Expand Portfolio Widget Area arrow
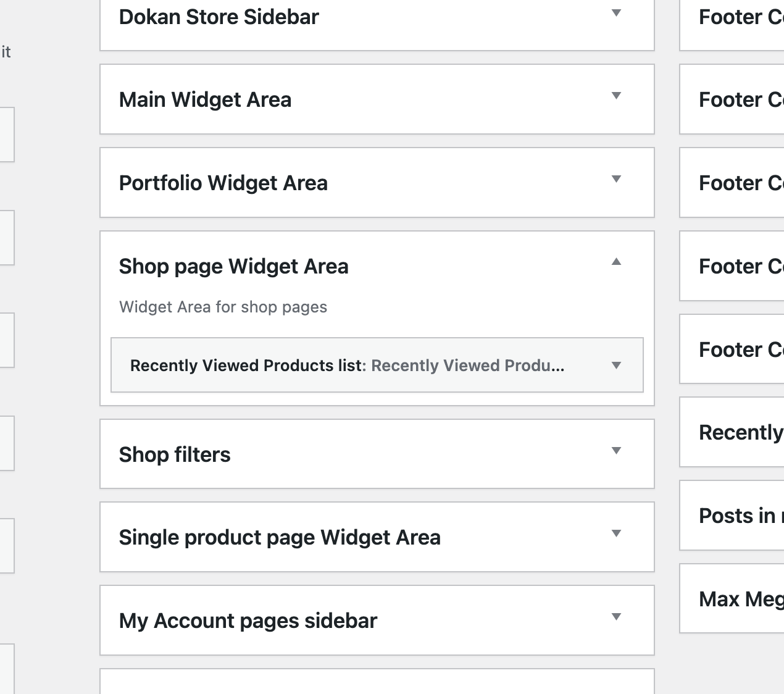Image resolution: width=784 pixels, height=694 pixels. (x=615, y=179)
